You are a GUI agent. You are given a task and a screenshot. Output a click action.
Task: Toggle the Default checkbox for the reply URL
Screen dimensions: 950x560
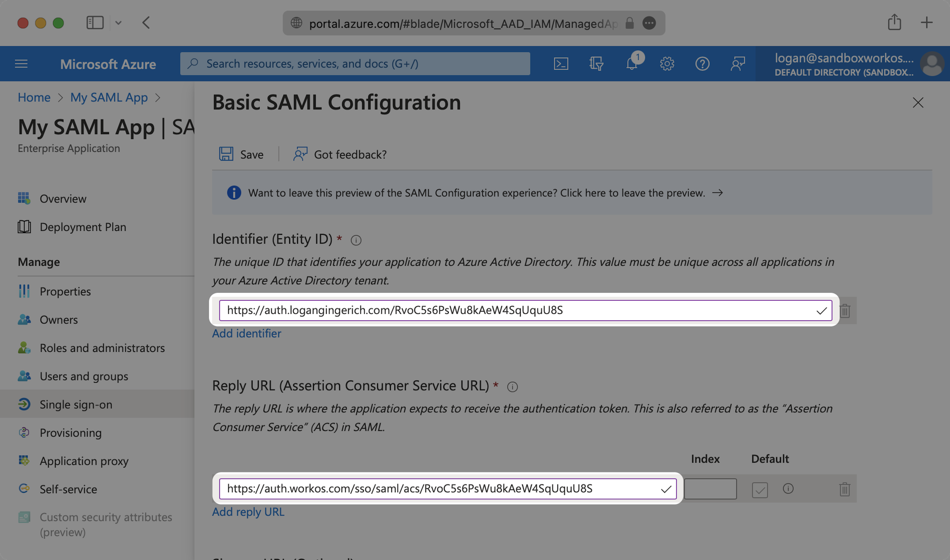(x=760, y=490)
